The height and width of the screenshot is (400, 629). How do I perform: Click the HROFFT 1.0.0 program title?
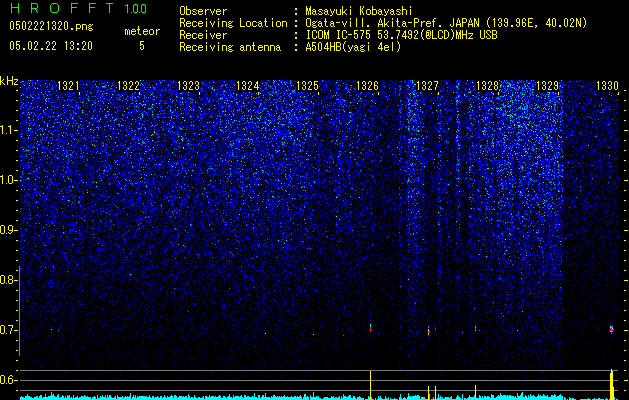(79, 8)
